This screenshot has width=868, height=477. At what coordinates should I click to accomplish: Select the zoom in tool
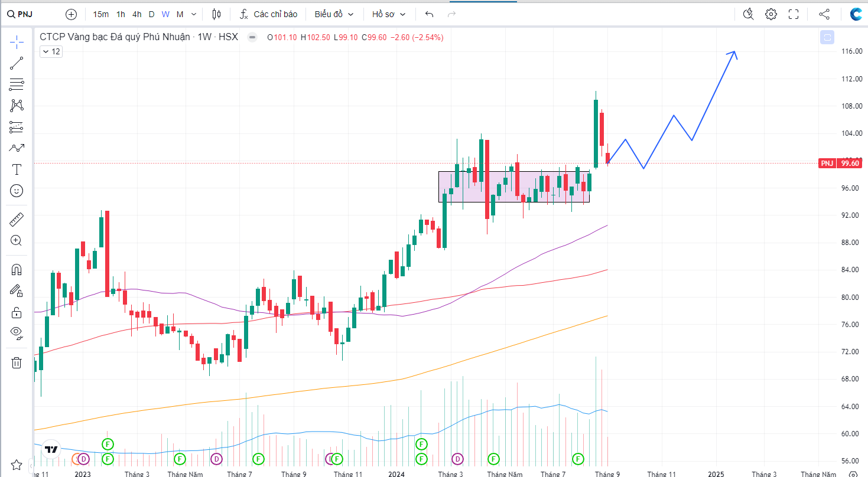pos(17,241)
